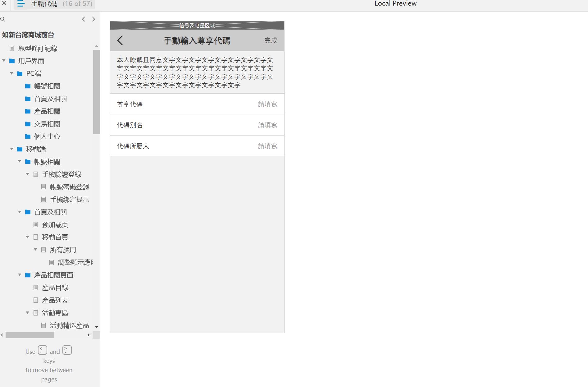Collapse the 移動首頁 tree arrow
This screenshot has width=588, height=387.
pyautogui.click(x=27, y=237)
